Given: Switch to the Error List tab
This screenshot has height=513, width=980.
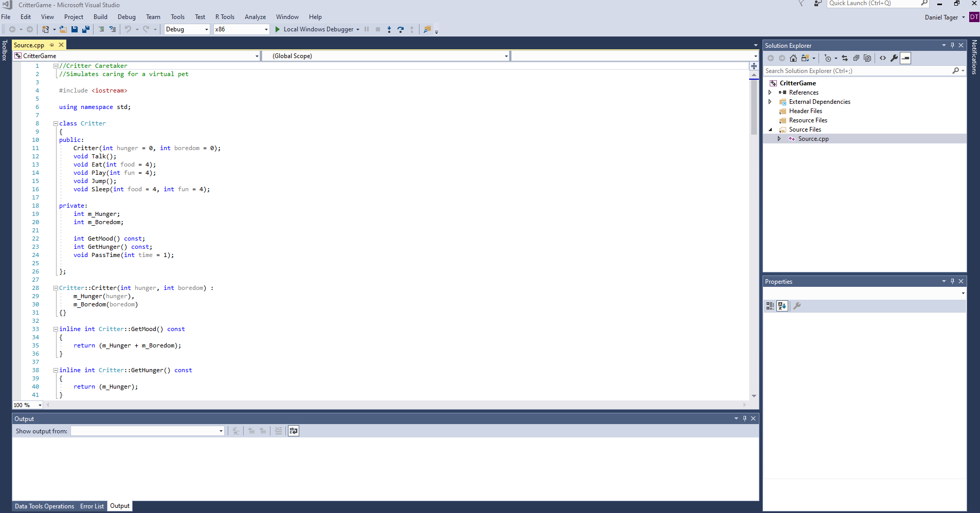Looking at the screenshot, I should (92, 506).
